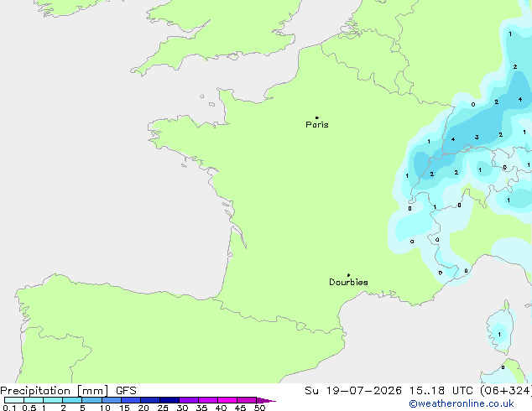The image size is (532, 411).
Task: Click the 25 to 30 mm dark blue swatch
Action: point(169,400)
